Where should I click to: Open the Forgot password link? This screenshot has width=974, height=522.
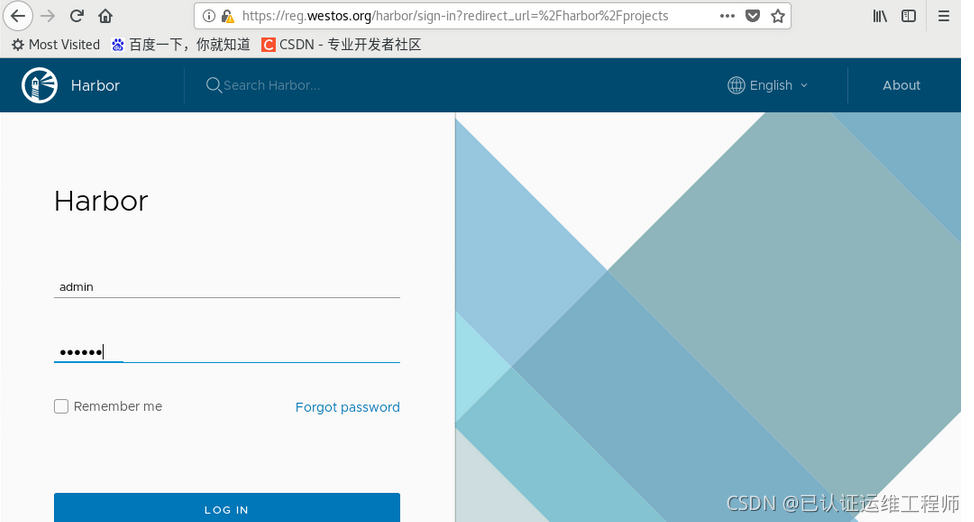pos(347,407)
